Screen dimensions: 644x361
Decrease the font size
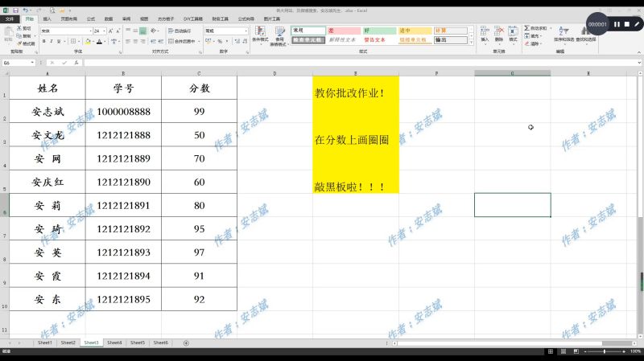click(118, 31)
